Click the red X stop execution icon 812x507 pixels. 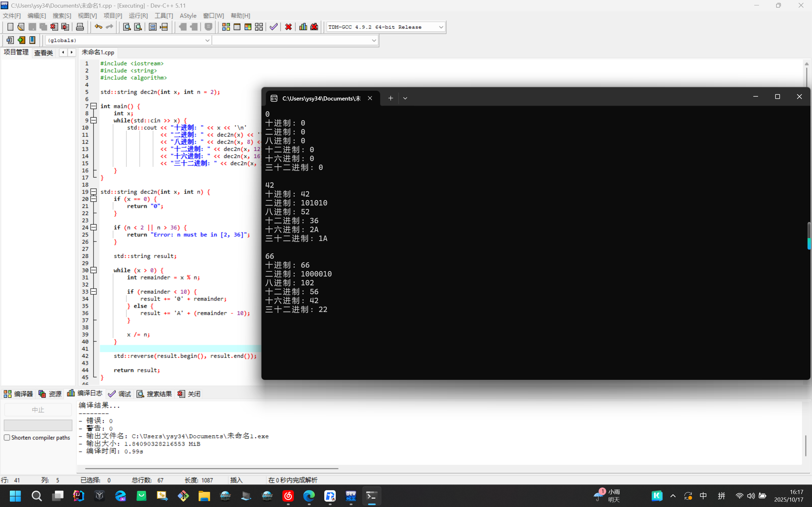(x=288, y=27)
